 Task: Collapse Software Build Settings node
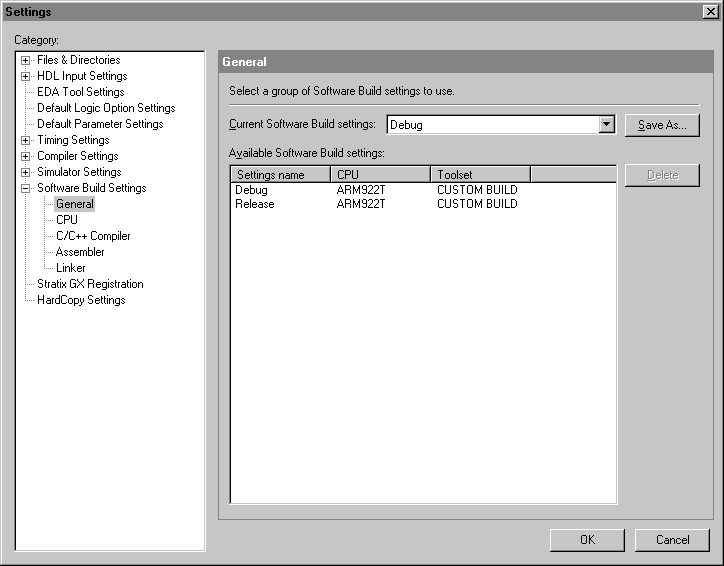coord(26,188)
